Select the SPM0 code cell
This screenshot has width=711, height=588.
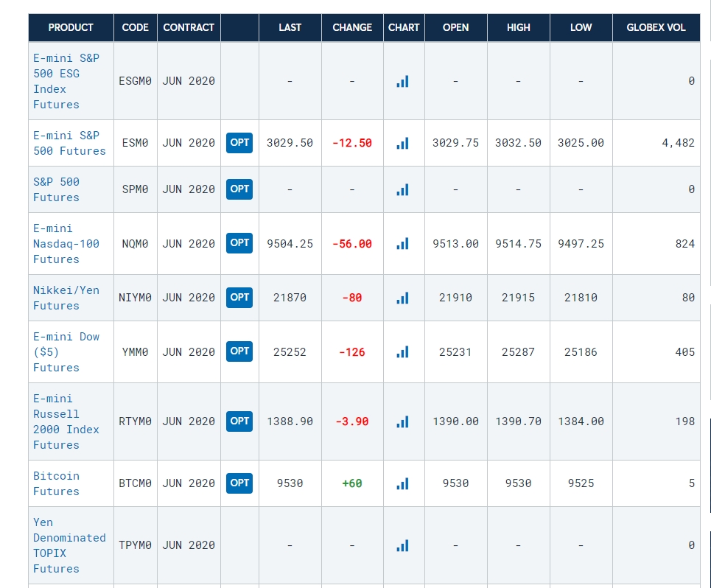coord(135,189)
